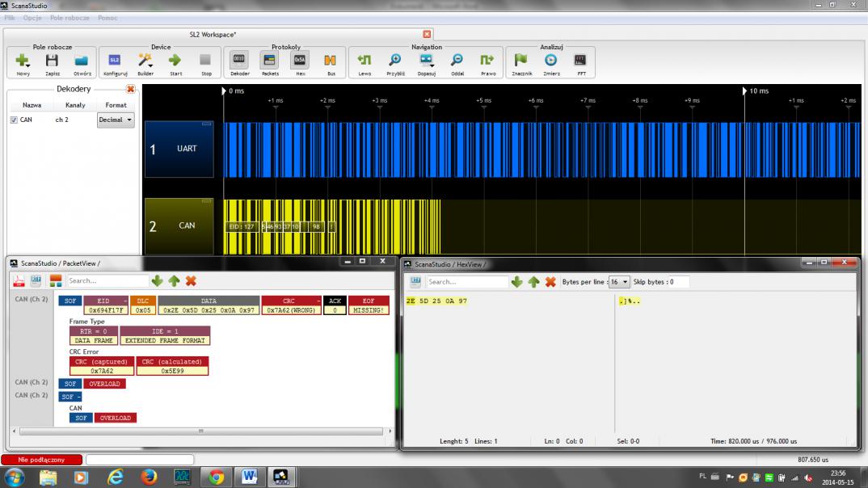Start capture with the green Start arrow
Viewport: 868px width, 488px height.
pyautogui.click(x=175, y=61)
